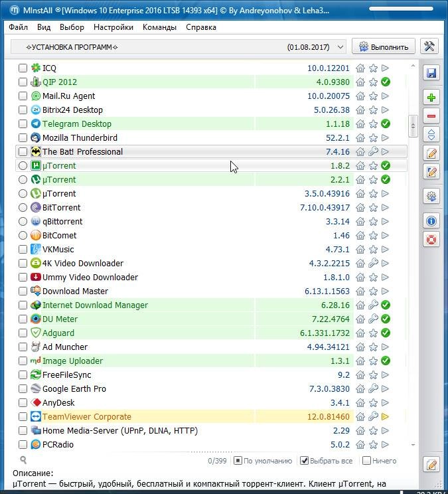Open the Выбор menu
The image size is (448, 494).
(x=72, y=27)
